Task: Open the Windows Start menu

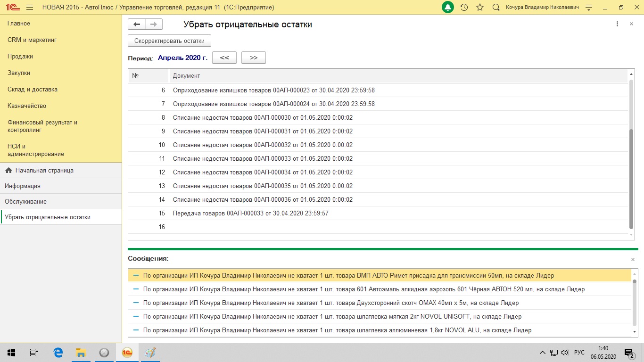Action: point(11,353)
